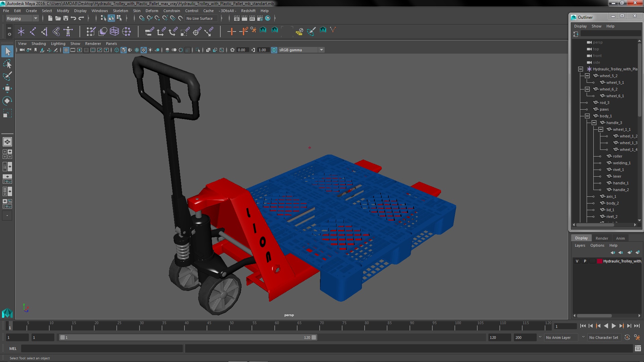Viewport: 644px width, 362px height.
Task: Collapse the wheel_5_2 node
Action: pos(587,76)
